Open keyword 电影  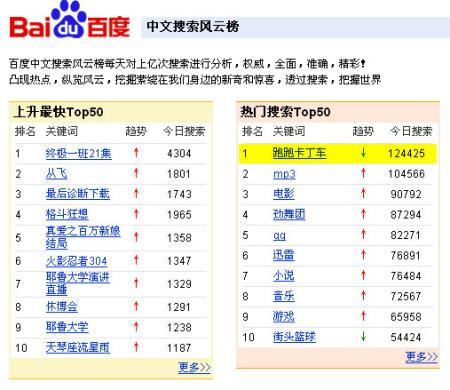pos(283,194)
